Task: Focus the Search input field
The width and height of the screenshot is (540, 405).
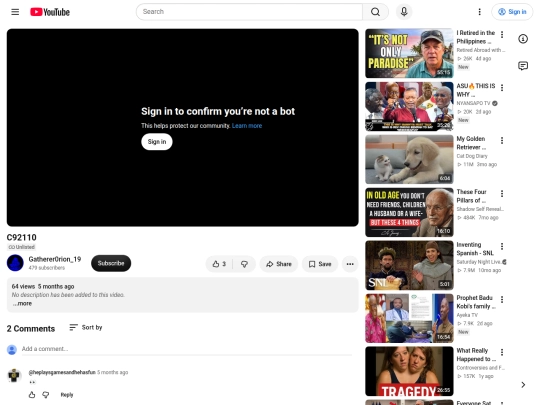Action: pos(249,12)
